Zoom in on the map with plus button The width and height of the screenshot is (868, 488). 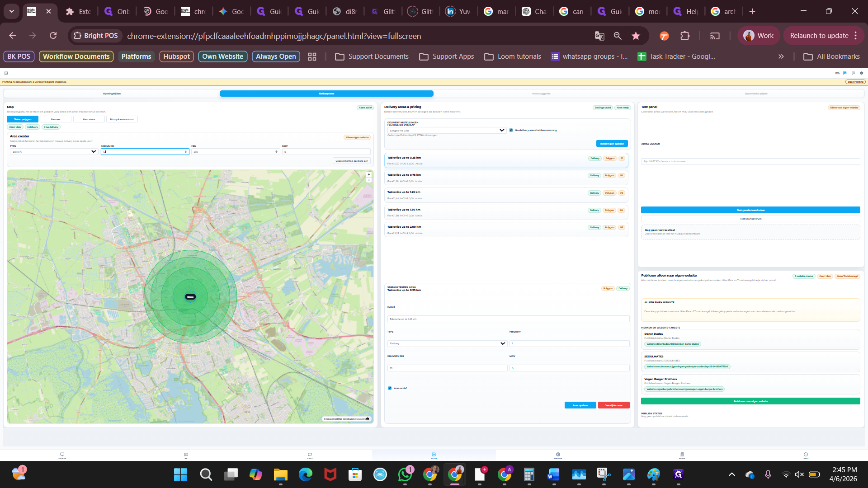point(369,174)
